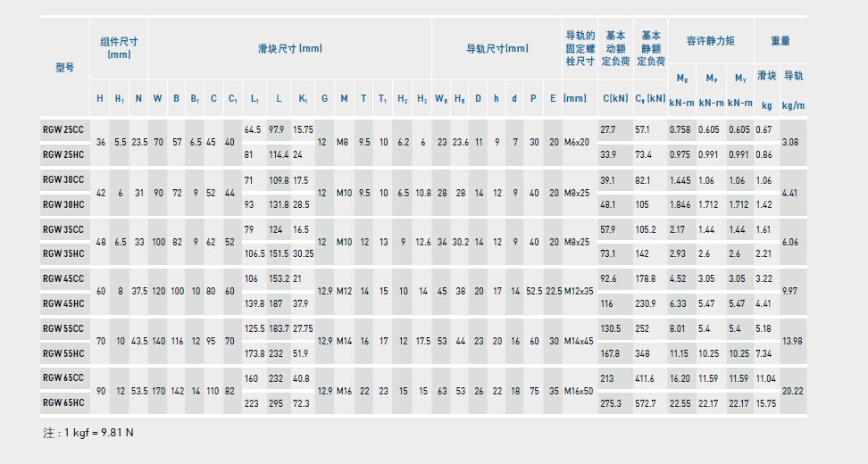This screenshot has height=464, width=868.
Task: Select the 导轨尺寸(mm) header
Action: pos(497,48)
